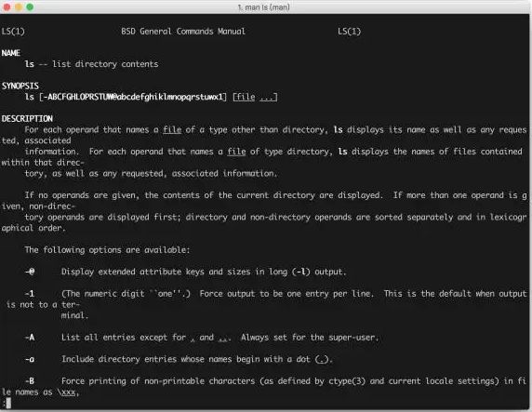This screenshot has width=532, height=412.
Task: Click the "-A" option flag
Action: coord(30,338)
